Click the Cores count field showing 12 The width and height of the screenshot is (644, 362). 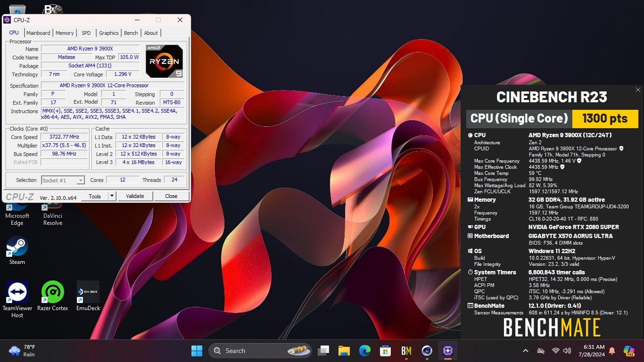tap(123, 180)
